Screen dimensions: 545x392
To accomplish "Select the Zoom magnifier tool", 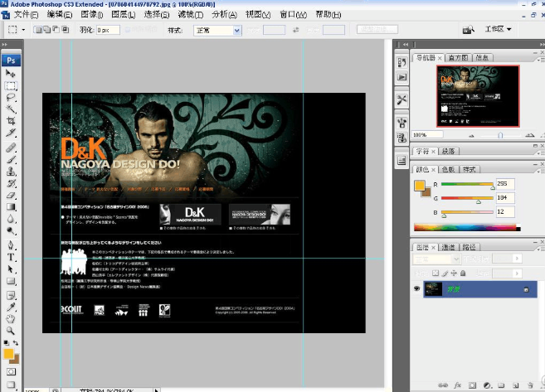I will (x=12, y=331).
